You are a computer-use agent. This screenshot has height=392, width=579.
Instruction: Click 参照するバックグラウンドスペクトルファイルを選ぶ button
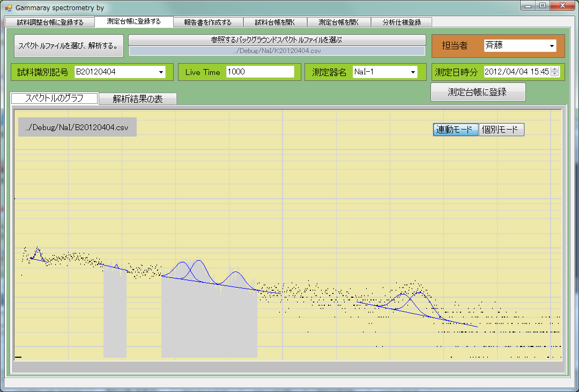tap(277, 40)
